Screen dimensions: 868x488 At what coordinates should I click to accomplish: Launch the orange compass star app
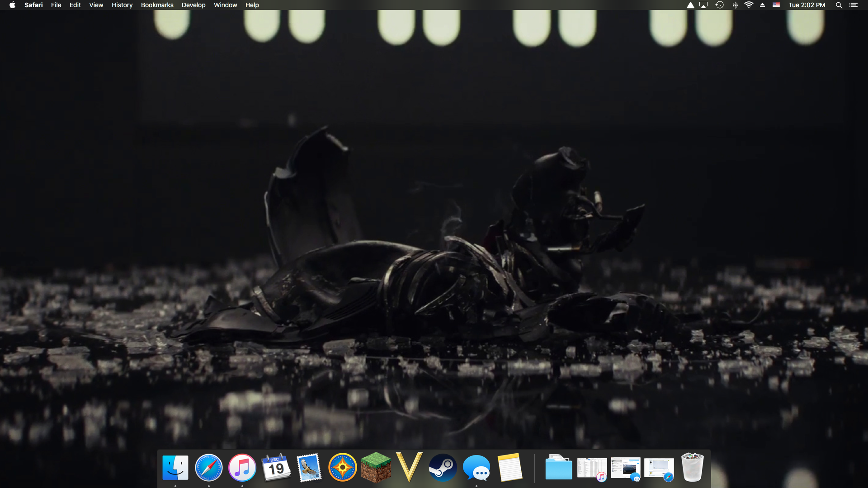click(343, 468)
